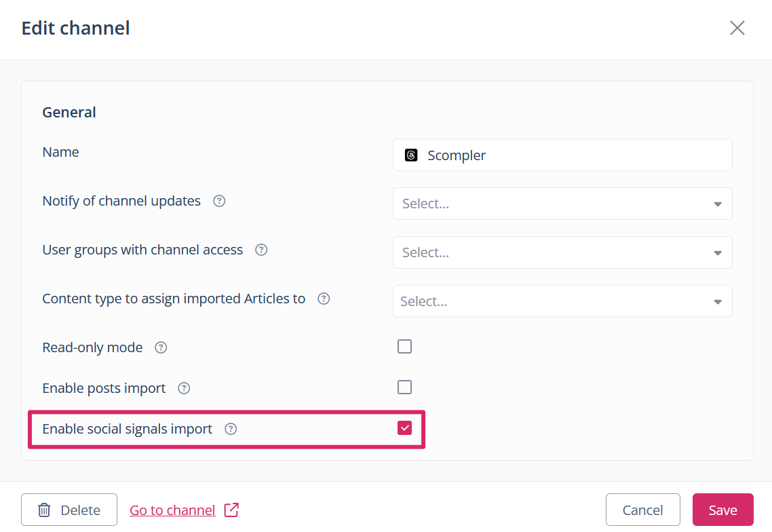Screen dimensions: 772x532
Task: Expand the User groups with channel access dropdown
Action: click(562, 252)
